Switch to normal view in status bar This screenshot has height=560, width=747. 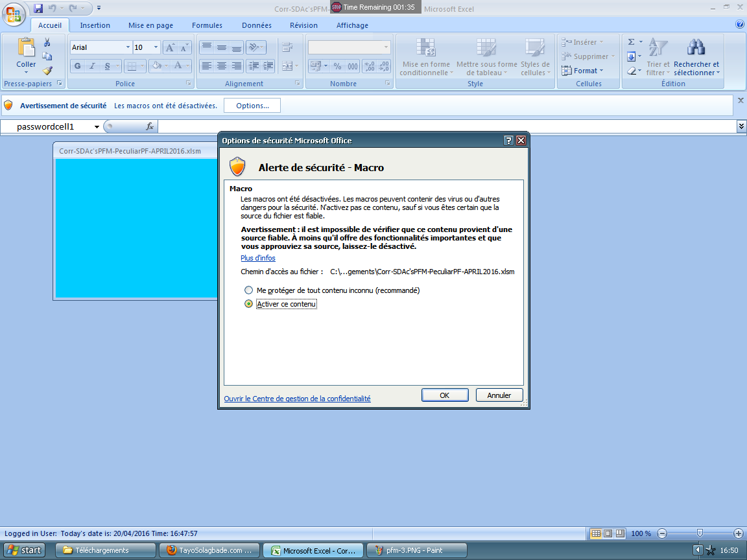[x=595, y=533]
